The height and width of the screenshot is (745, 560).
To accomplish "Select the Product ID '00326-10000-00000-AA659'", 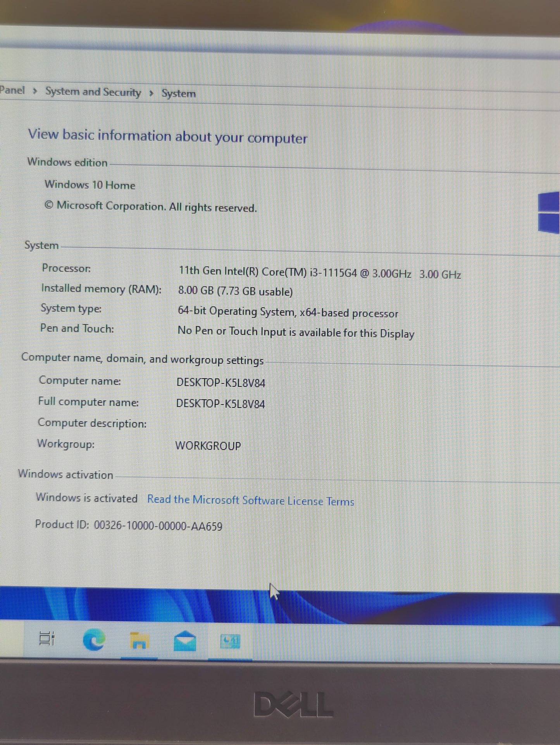I will coord(158,526).
